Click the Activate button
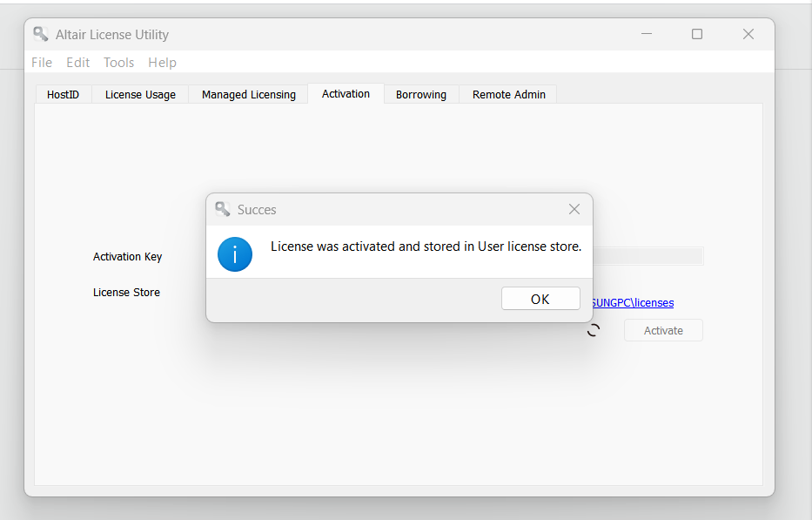 coord(663,330)
